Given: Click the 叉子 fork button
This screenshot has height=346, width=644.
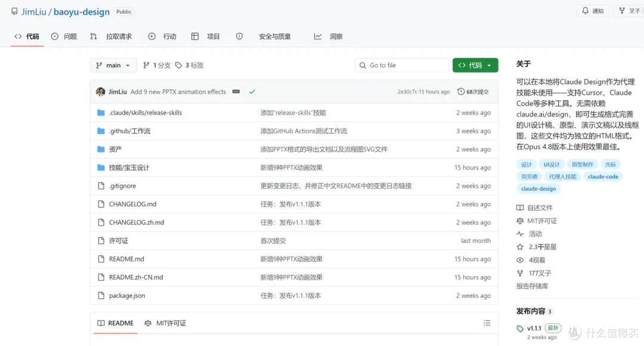Looking at the screenshot, I should tap(630, 11).
